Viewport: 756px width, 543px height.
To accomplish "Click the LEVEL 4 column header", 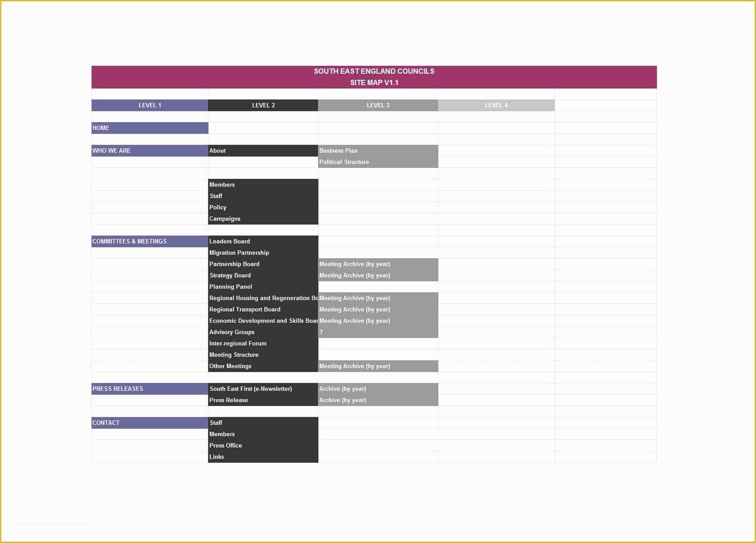I will coord(496,105).
